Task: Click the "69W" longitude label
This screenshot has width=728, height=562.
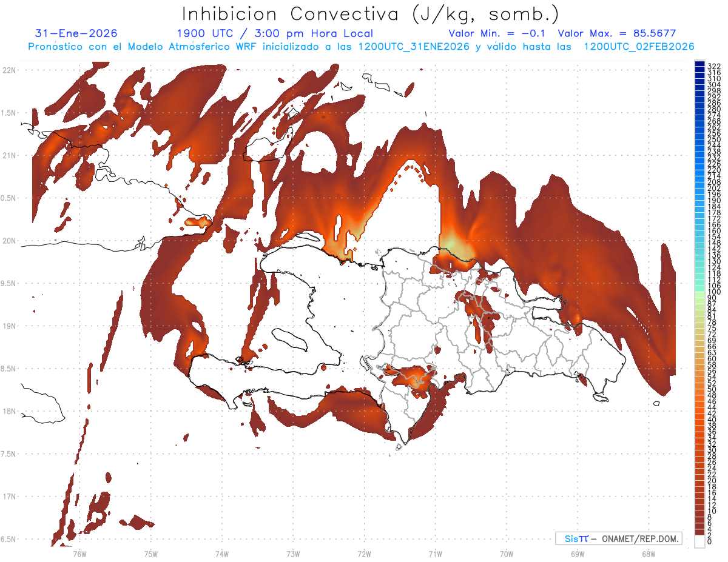Action: (578, 554)
